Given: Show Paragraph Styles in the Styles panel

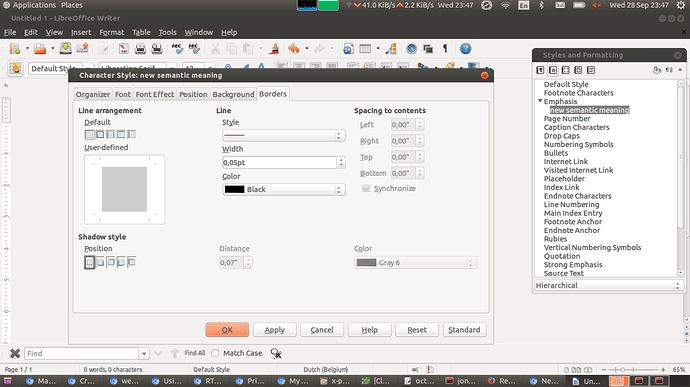Looking at the screenshot, I should click(541, 70).
